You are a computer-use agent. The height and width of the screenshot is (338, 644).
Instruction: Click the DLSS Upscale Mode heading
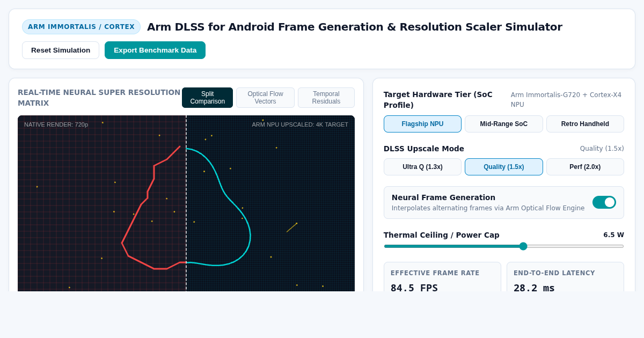point(423,149)
